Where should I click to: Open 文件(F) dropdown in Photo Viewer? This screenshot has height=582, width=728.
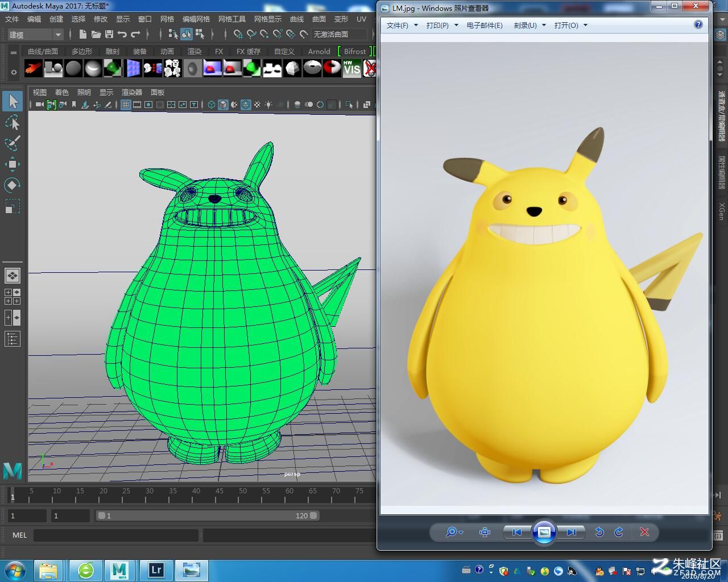(402, 25)
